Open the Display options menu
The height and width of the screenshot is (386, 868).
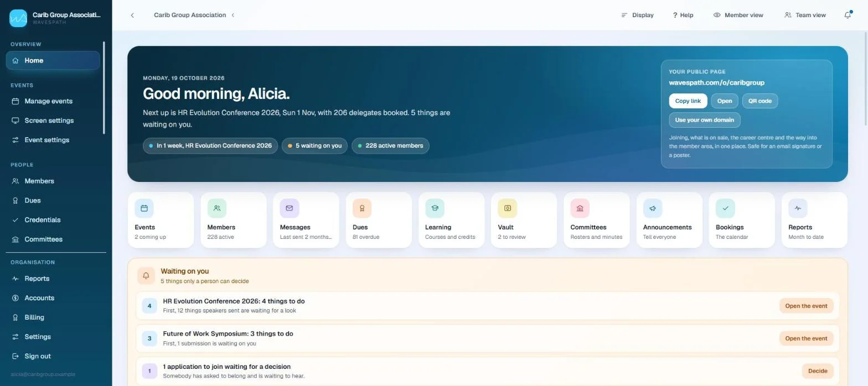pos(637,15)
